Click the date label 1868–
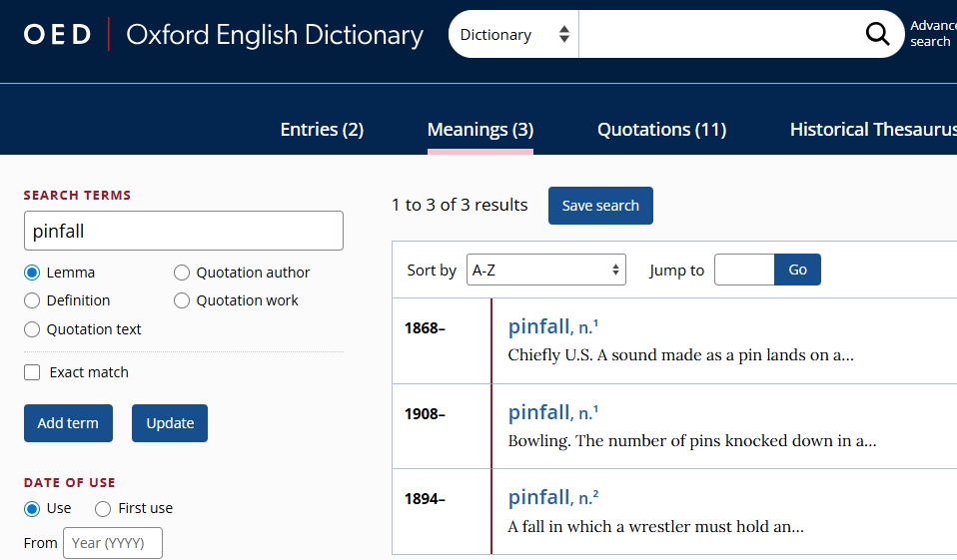The image size is (957, 560). (425, 328)
